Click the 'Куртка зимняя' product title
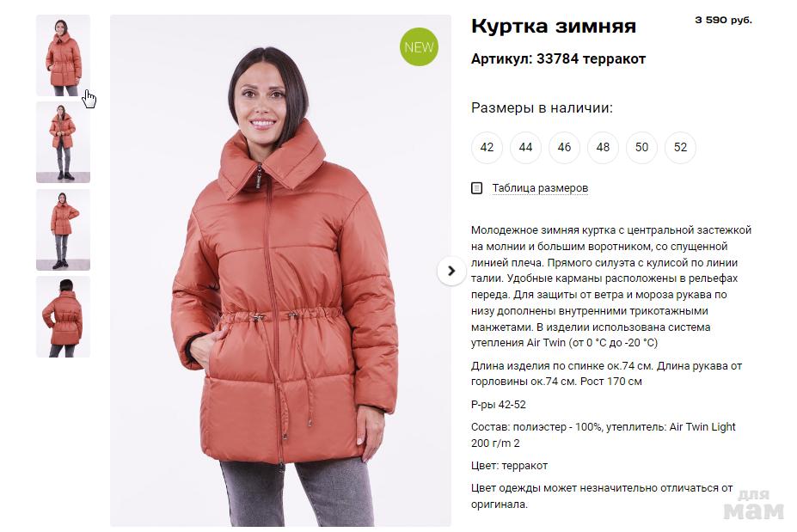 coord(554,26)
